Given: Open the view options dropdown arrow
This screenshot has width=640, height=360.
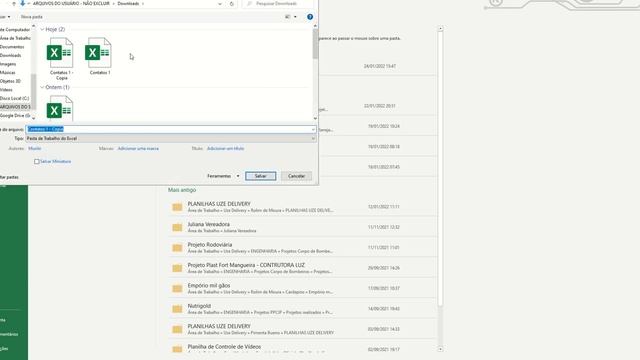Looking at the screenshot, I should (x=295, y=17).
